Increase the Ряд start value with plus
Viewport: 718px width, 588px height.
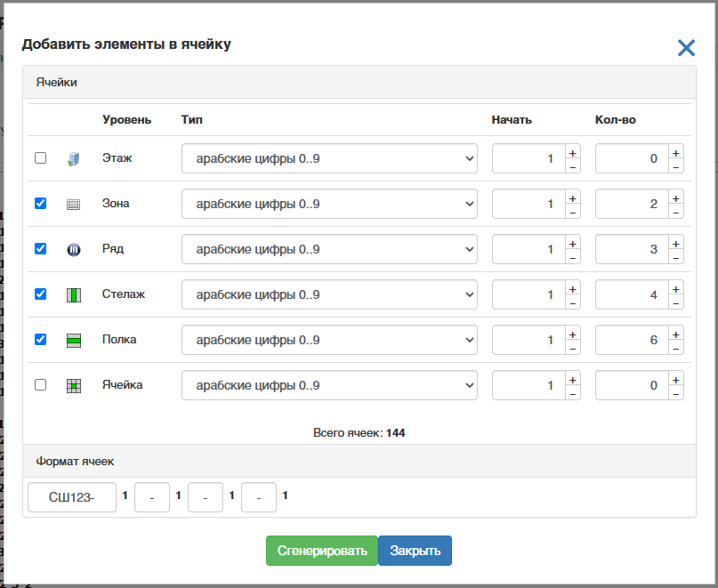point(572,244)
